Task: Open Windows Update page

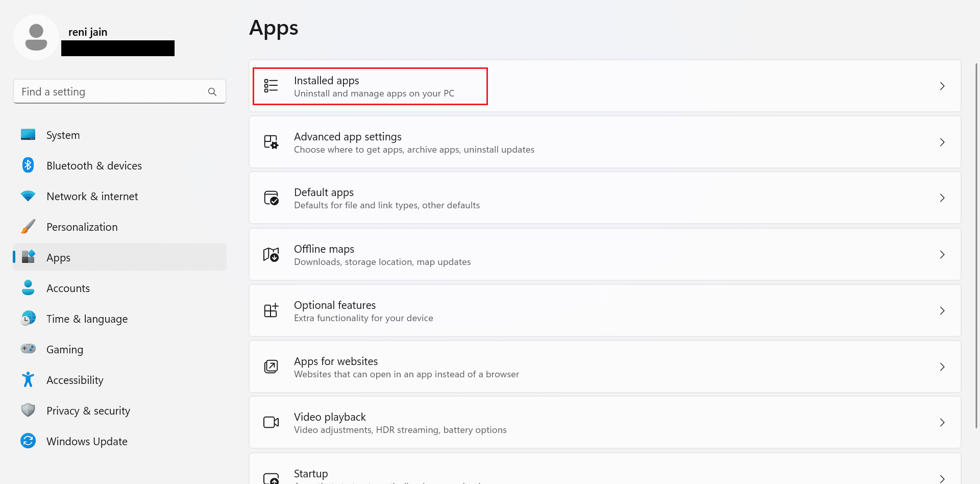Action: (120, 441)
